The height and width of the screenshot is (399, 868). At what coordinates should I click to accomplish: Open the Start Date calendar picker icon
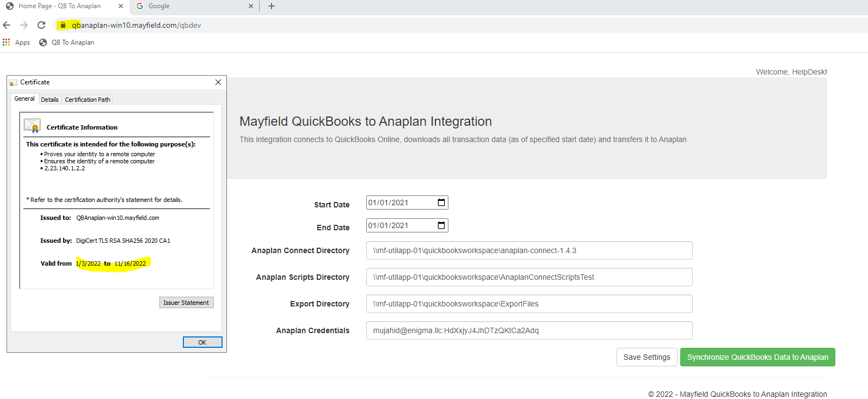point(441,202)
